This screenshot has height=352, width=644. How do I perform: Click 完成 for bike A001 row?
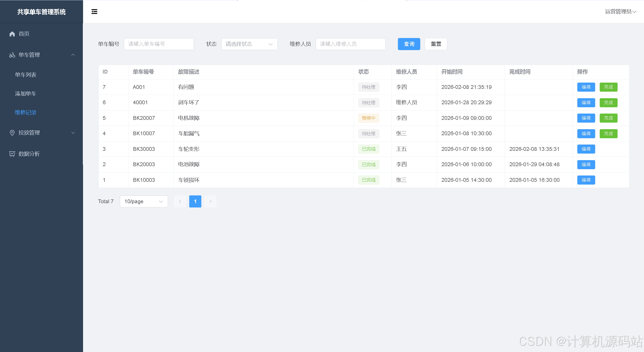(608, 87)
